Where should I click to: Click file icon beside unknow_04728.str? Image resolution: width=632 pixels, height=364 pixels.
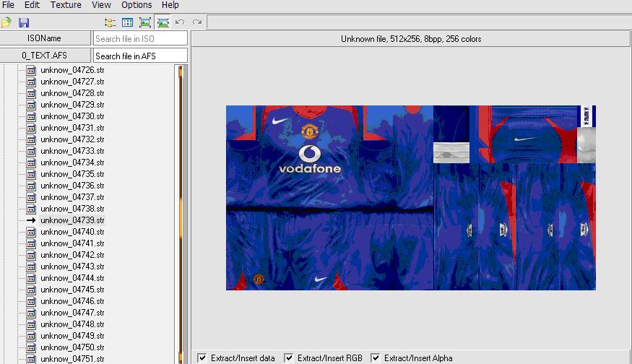tap(31, 93)
